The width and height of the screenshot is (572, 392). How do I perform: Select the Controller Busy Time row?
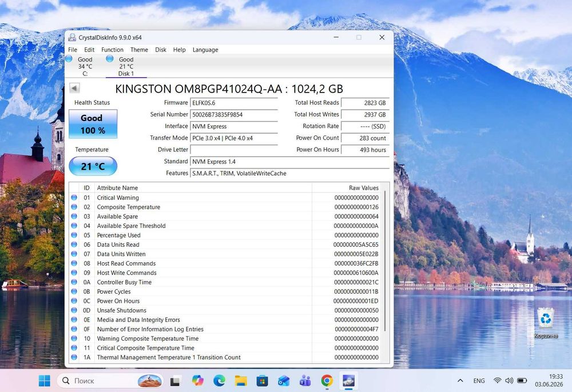coord(225,282)
